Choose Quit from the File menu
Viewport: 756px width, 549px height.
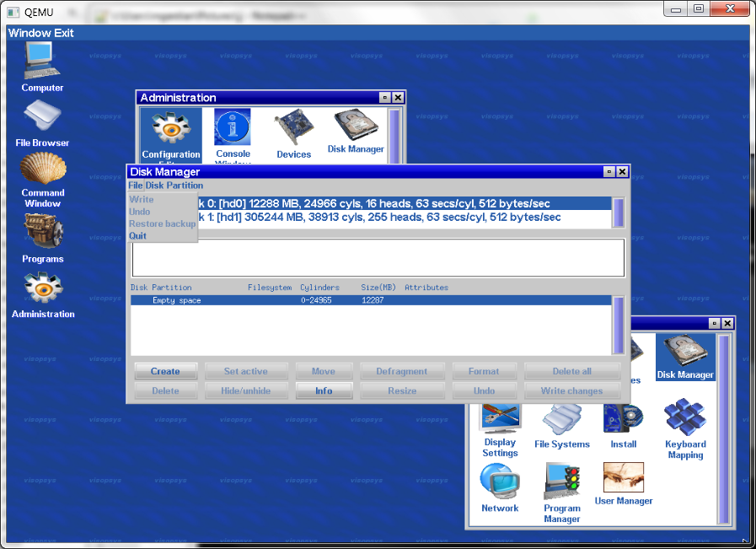click(x=138, y=236)
